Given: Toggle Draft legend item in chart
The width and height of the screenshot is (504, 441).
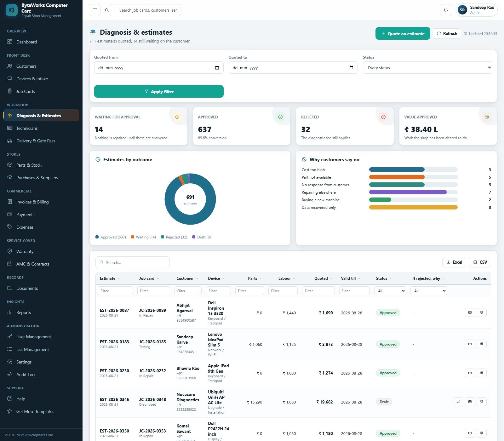Looking at the screenshot, I should pos(202,237).
